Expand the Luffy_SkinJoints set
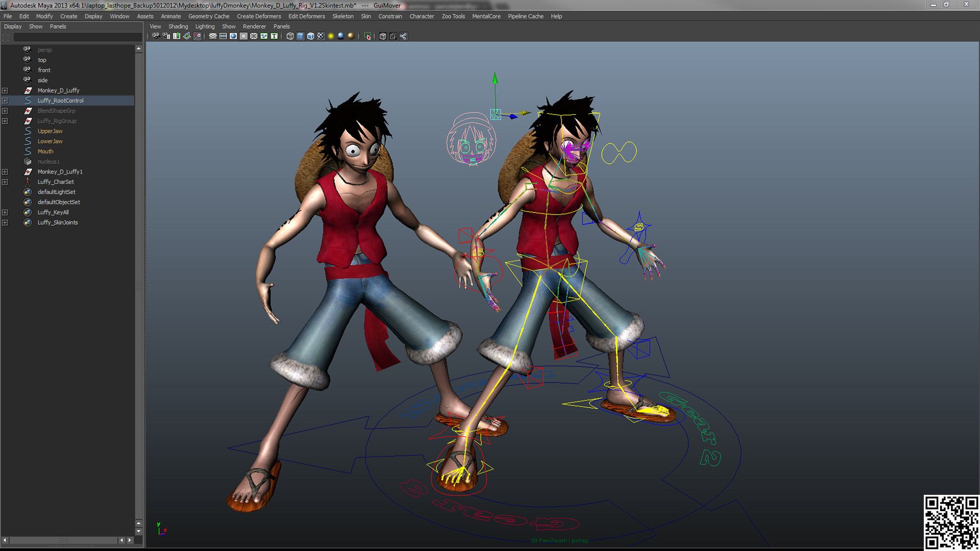This screenshot has height=551, width=980. (x=5, y=223)
